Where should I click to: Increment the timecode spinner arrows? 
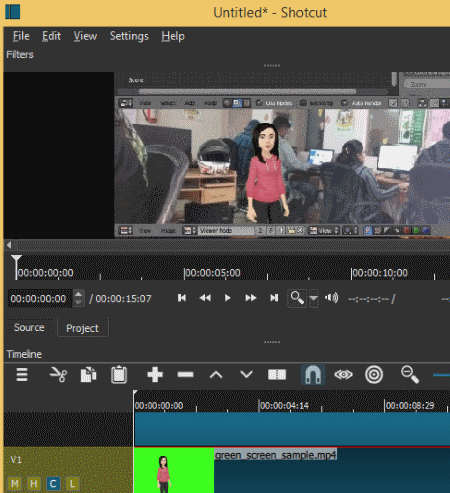(x=78, y=298)
